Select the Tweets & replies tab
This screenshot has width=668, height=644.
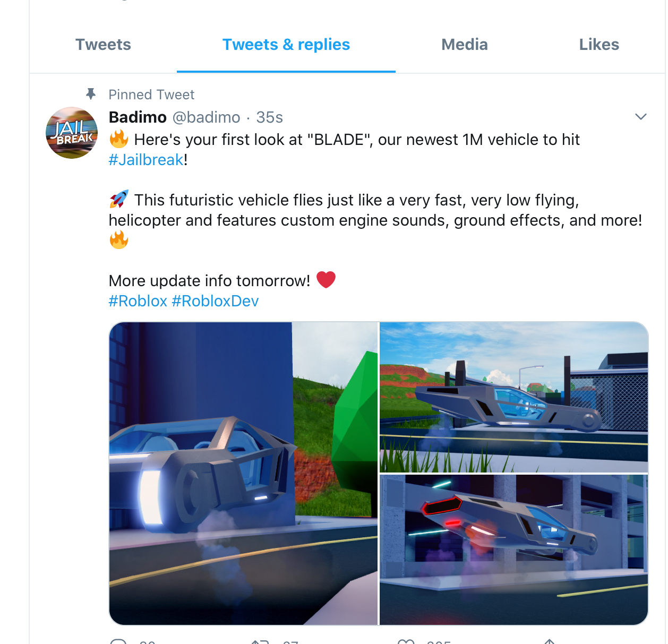pos(286,45)
